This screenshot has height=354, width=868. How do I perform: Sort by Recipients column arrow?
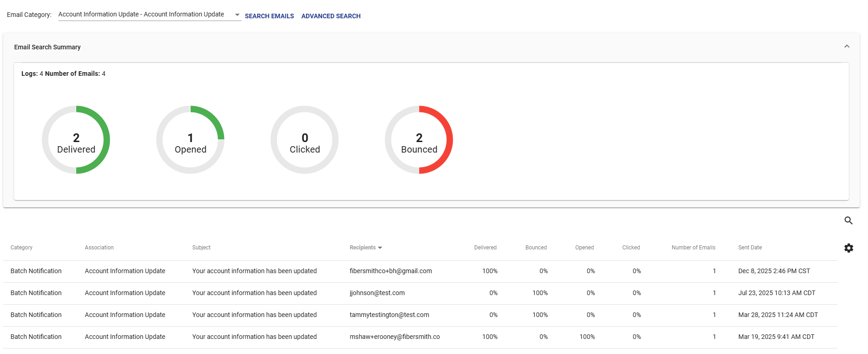point(380,248)
